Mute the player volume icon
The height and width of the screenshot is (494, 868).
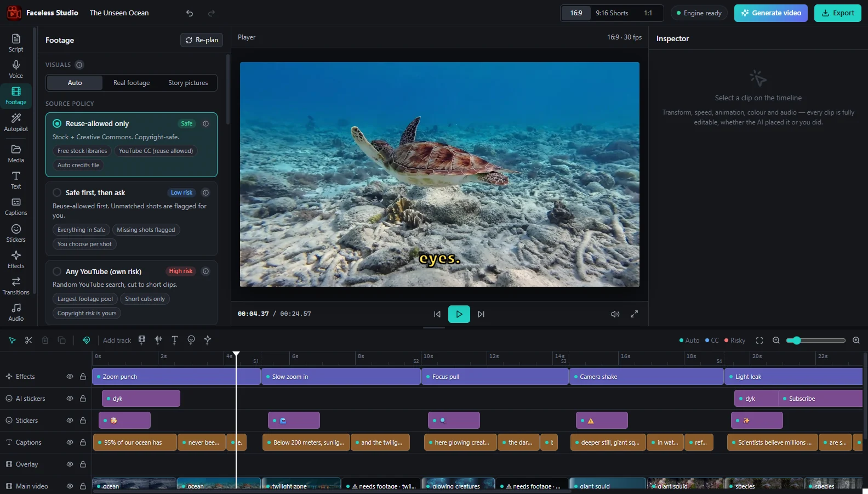[x=615, y=314]
